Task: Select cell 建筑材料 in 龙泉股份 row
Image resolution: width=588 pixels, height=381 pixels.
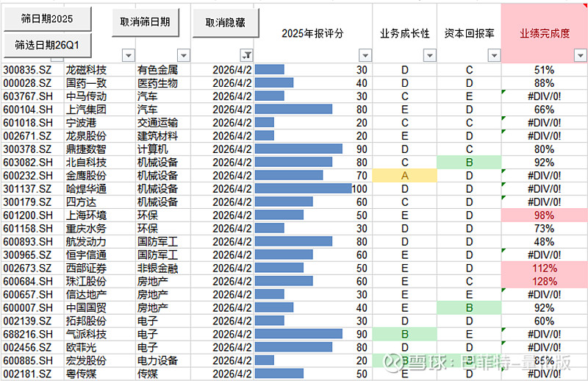Action: point(163,136)
